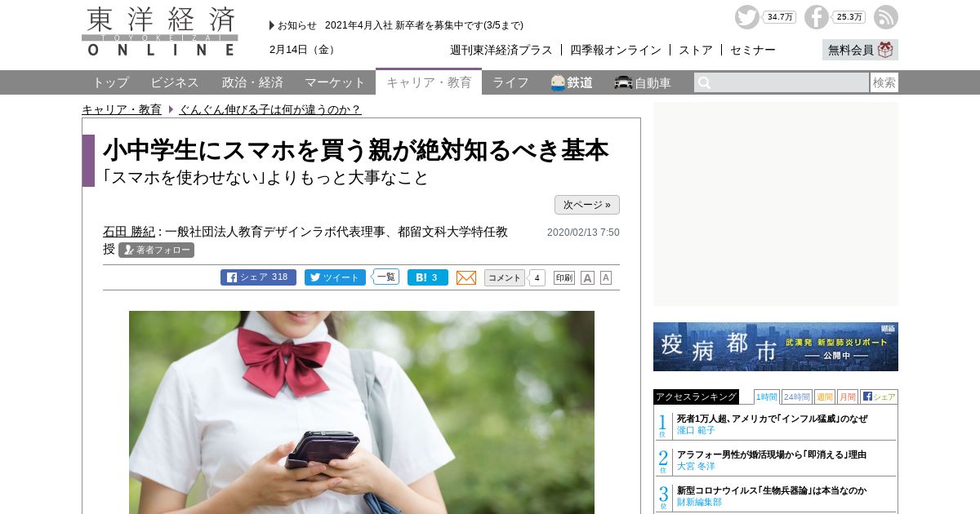Select larger font size A icon
The width and height of the screenshot is (980, 514).
coord(587,277)
